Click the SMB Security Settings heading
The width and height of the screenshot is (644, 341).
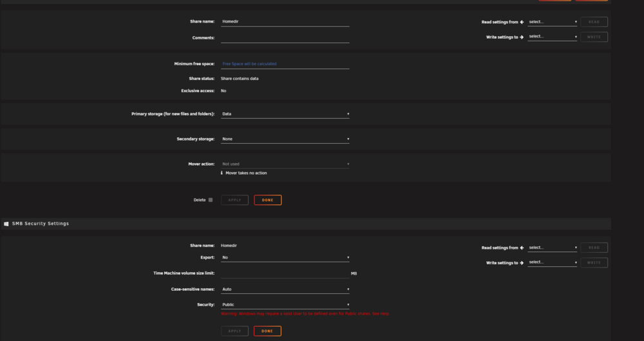point(40,224)
